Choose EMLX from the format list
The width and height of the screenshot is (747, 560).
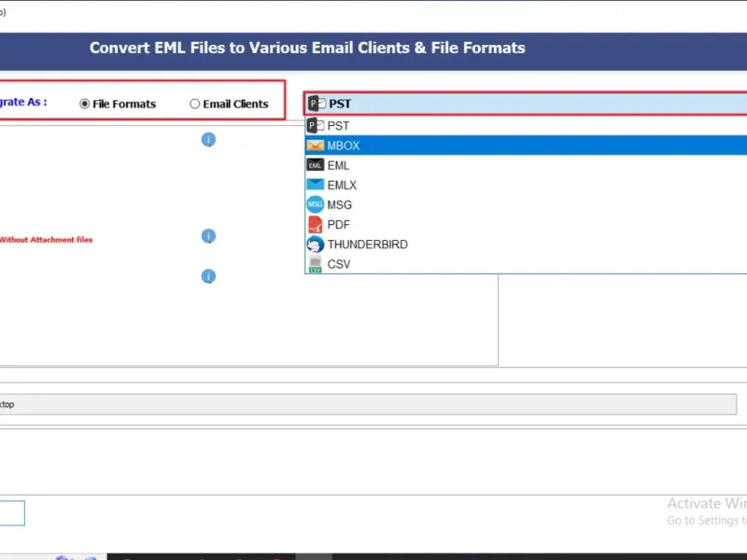coord(342,185)
